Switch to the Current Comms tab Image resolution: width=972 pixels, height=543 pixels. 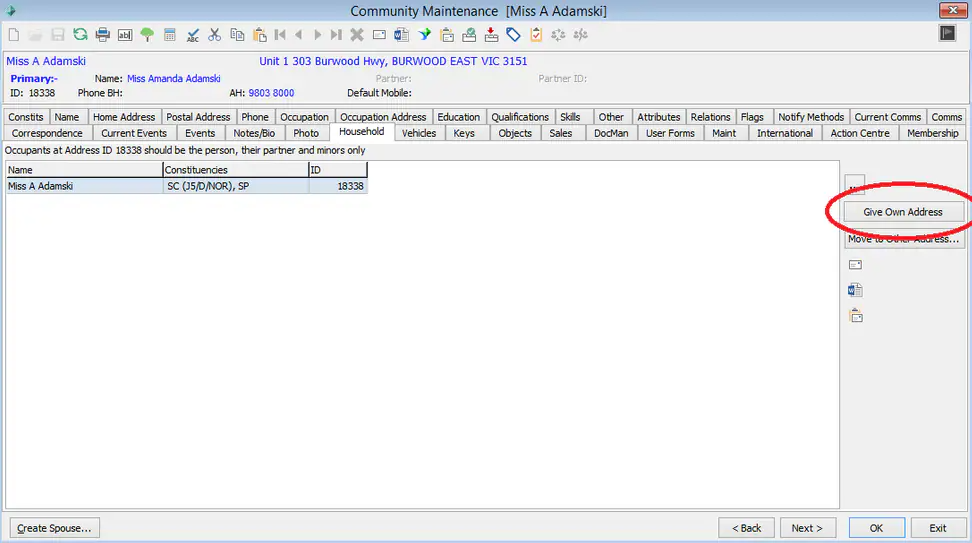coord(888,117)
